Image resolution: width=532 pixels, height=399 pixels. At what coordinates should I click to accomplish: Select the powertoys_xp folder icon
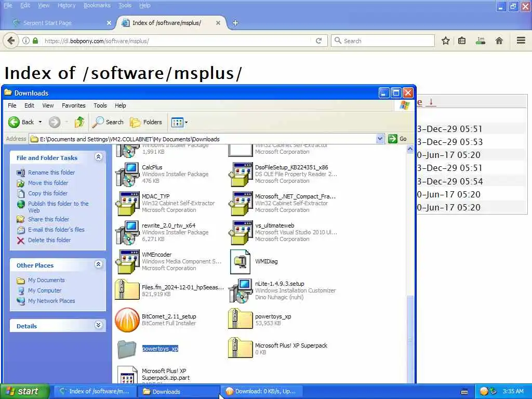127,349
